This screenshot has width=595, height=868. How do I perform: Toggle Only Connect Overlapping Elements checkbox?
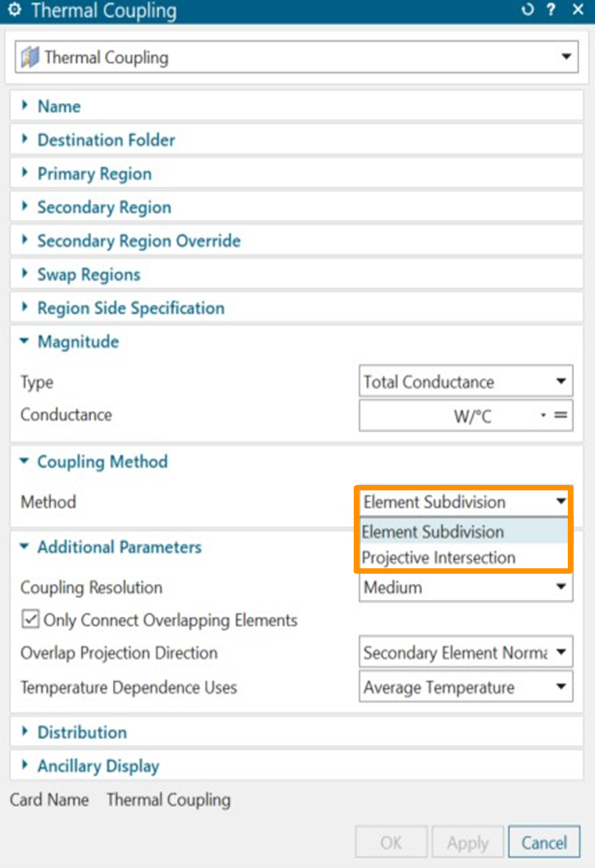(30, 620)
